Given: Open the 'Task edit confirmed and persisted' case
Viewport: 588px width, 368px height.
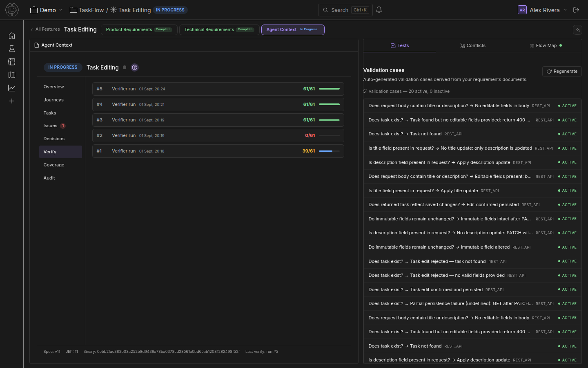Looking at the screenshot, I should point(472,289).
